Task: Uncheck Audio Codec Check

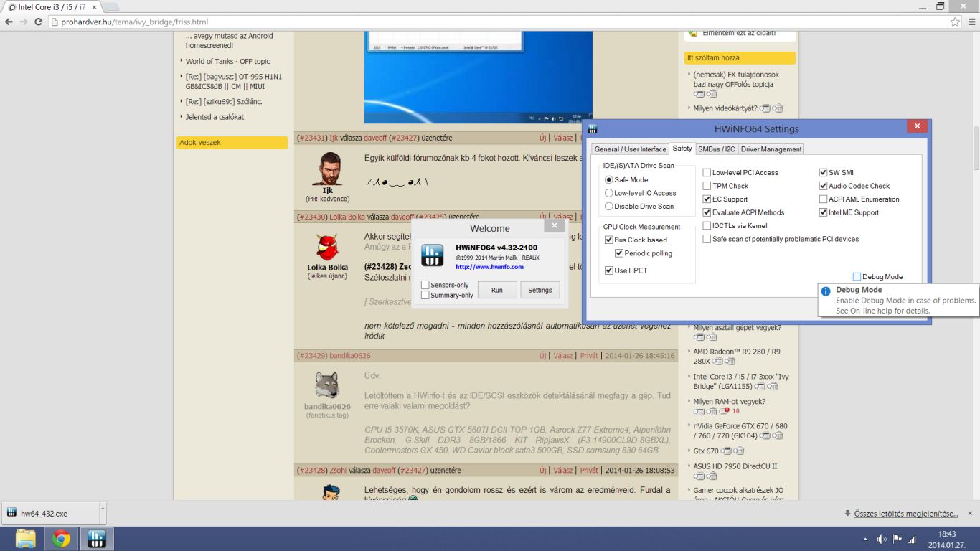Action: point(823,186)
